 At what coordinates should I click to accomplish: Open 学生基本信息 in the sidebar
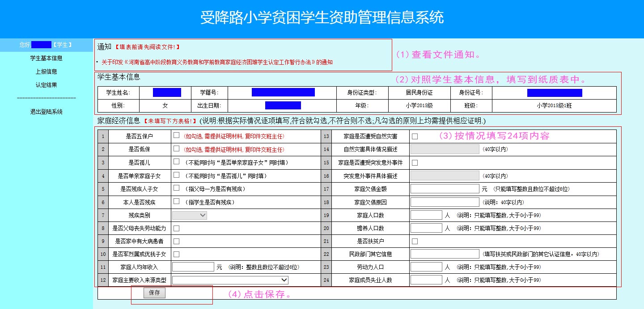tap(46, 58)
